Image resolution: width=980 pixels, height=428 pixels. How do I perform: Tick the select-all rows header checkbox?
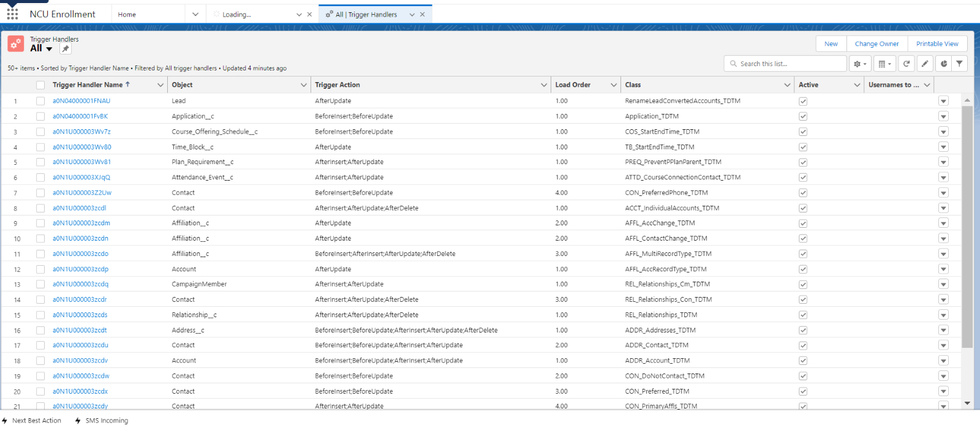[40, 85]
